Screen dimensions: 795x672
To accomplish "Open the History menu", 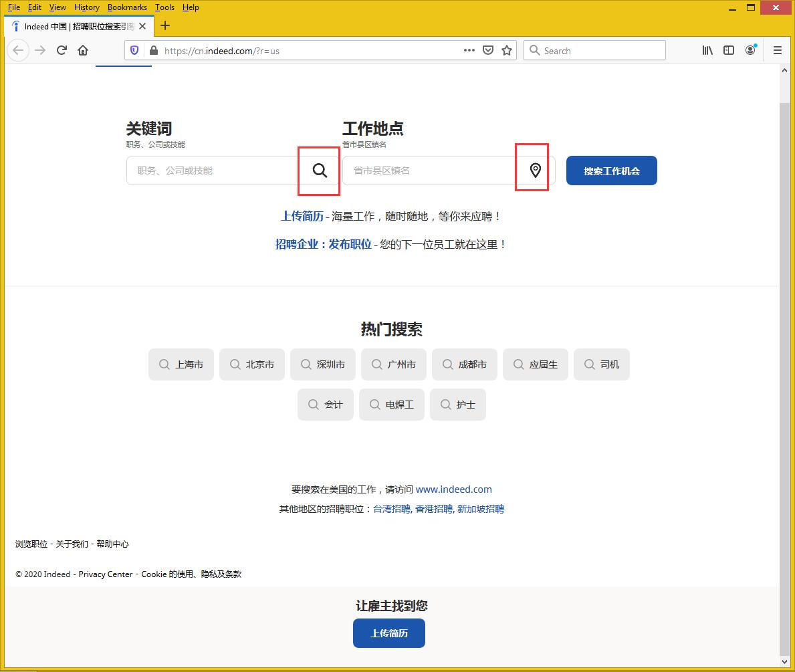I will point(86,7).
